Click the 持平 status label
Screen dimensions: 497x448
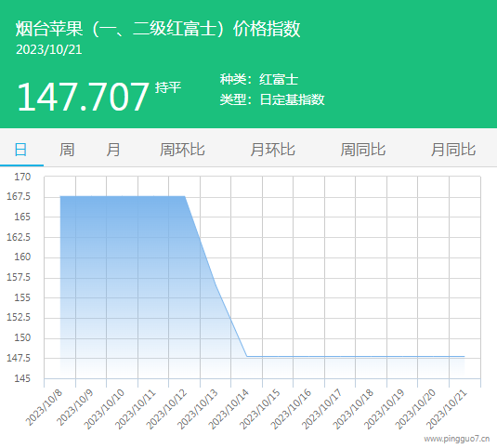coord(168,87)
